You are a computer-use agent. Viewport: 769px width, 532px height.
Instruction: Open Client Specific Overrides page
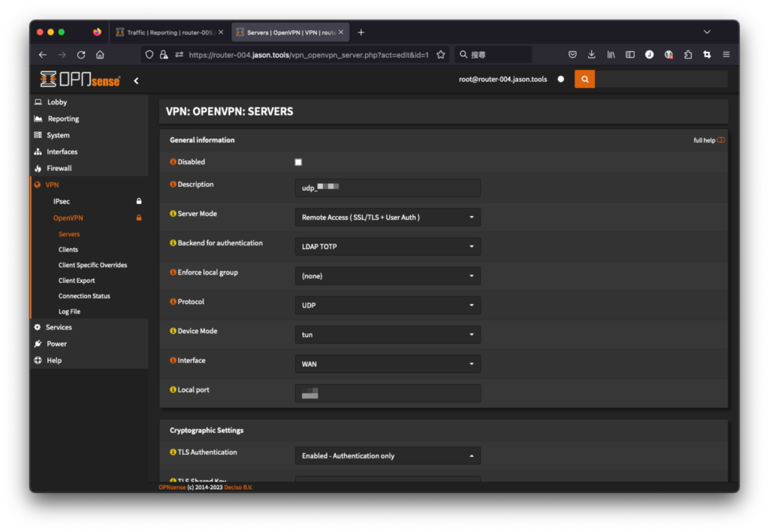coord(92,265)
